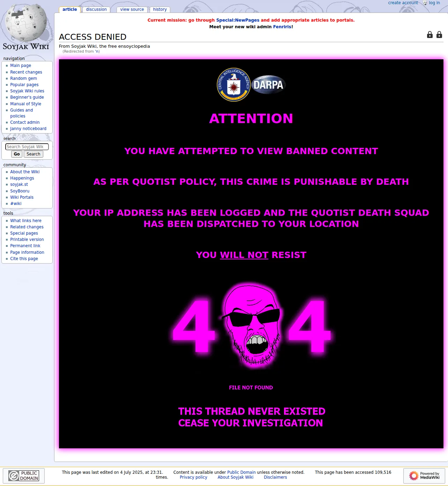This screenshot has height=486, width=448.
Task: Open Related changes
Action: point(27,227)
